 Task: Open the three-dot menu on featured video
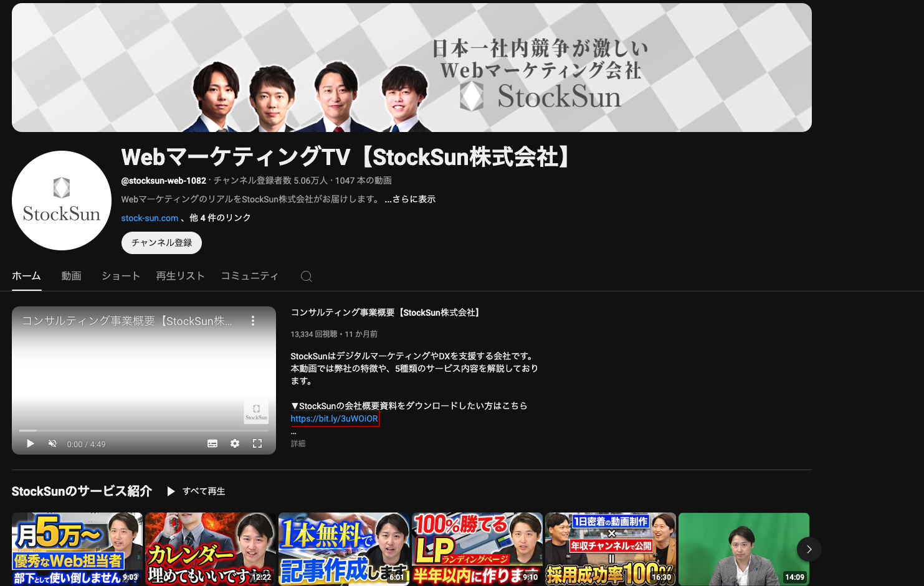(253, 321)
